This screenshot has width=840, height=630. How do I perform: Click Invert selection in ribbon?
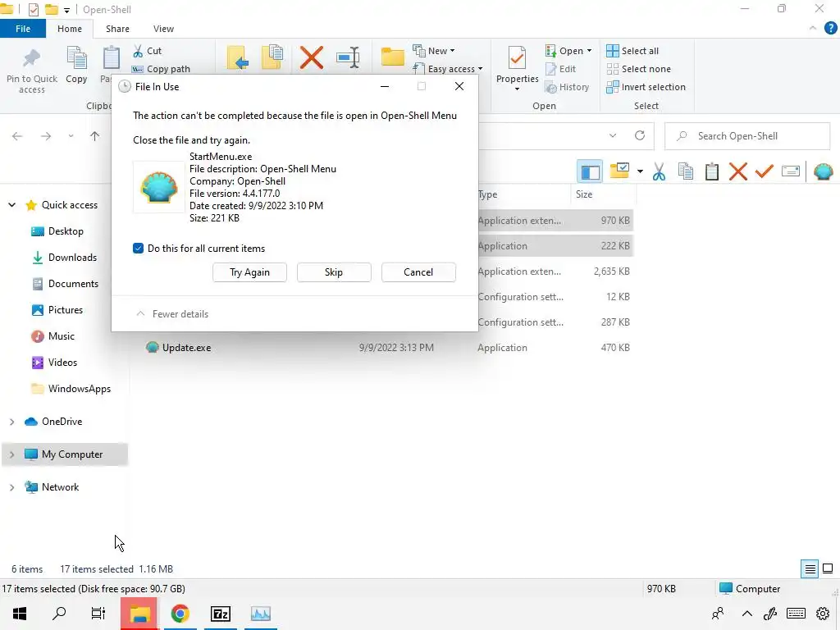coord(646,87)
